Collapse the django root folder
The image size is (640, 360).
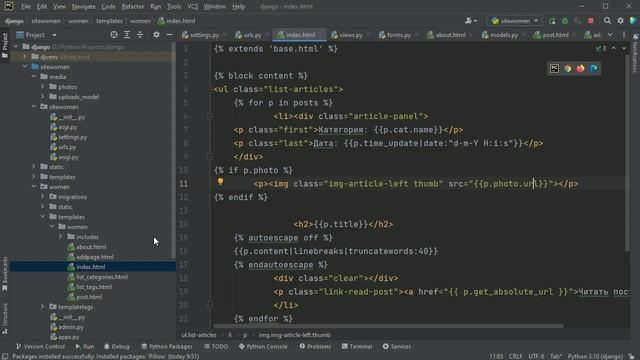coord(16,47)
